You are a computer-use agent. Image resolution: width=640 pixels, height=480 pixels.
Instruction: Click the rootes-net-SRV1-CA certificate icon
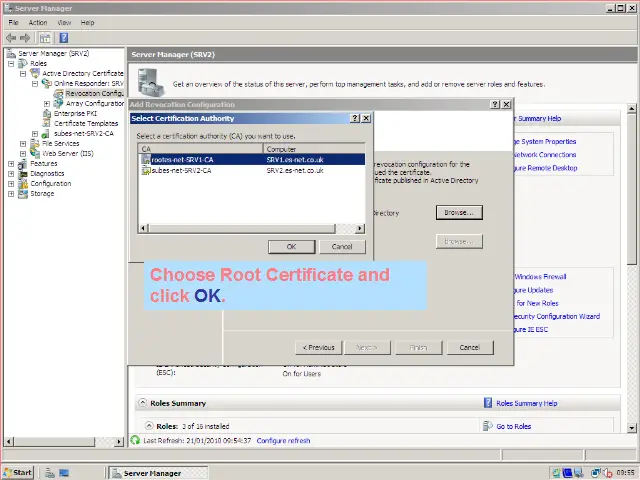pos(146,159)
